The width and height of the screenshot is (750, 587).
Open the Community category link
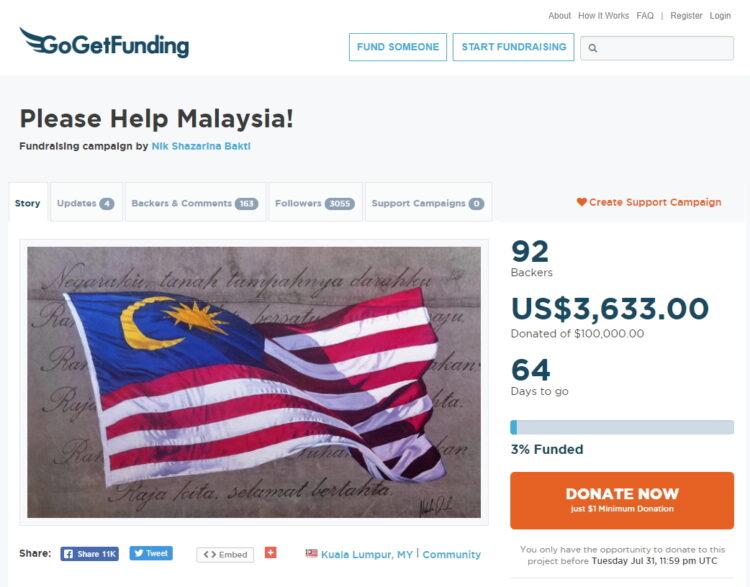point(452,554)
